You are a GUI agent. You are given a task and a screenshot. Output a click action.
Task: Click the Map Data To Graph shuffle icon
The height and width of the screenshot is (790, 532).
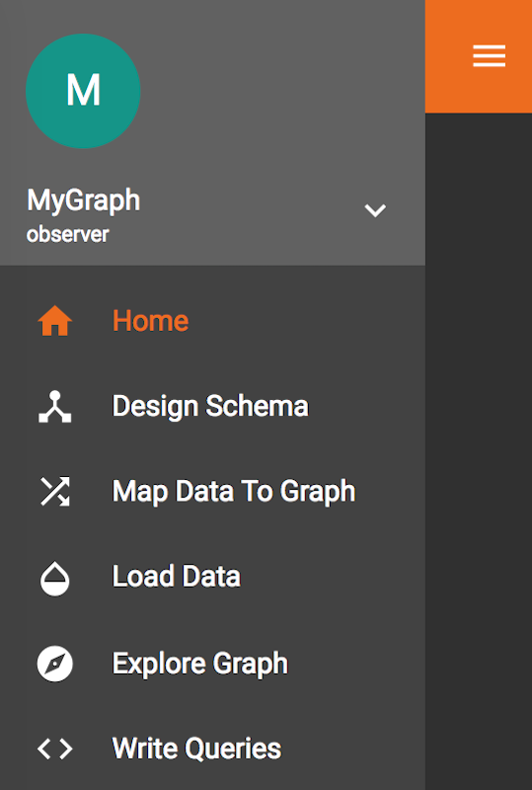tap(55, 491)
